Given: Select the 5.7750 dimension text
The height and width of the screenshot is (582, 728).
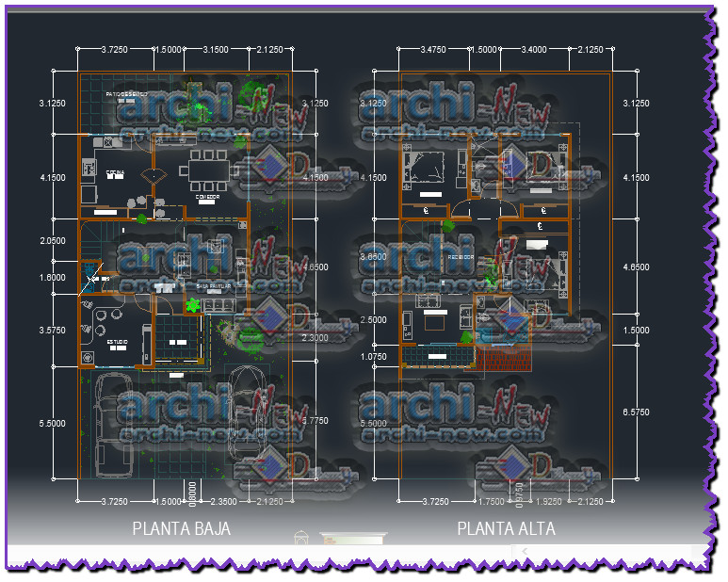Looking at the screenshot, I should click(315, 420).
